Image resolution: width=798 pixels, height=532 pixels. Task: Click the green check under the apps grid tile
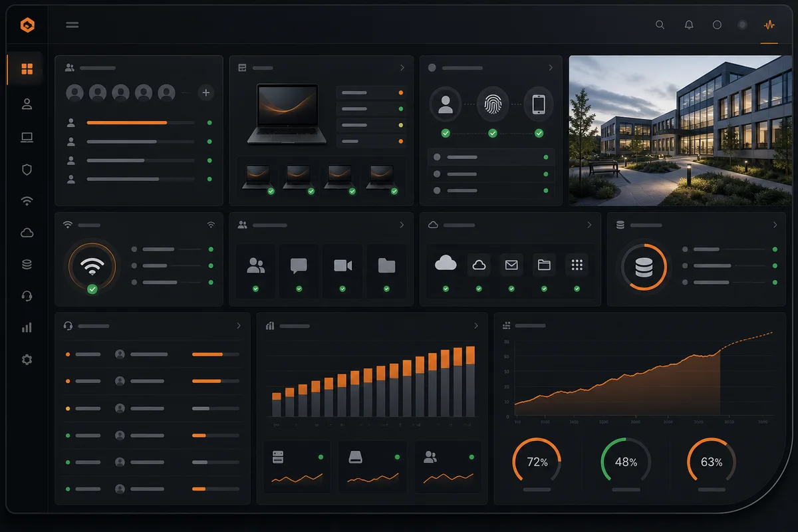click(x=577, y=289)
